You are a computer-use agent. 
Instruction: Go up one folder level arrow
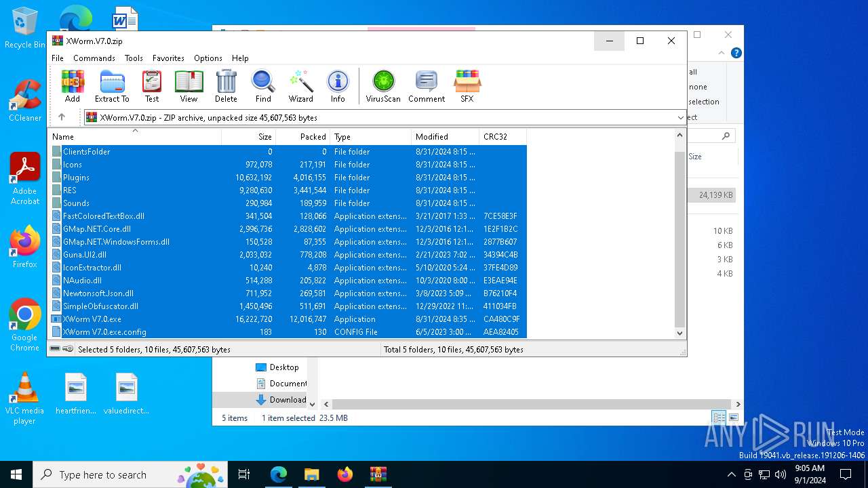click(62, 117)
